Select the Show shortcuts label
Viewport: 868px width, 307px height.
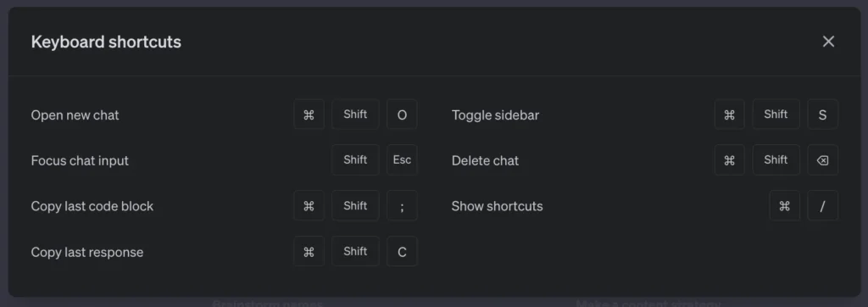(x=497, y=206)
